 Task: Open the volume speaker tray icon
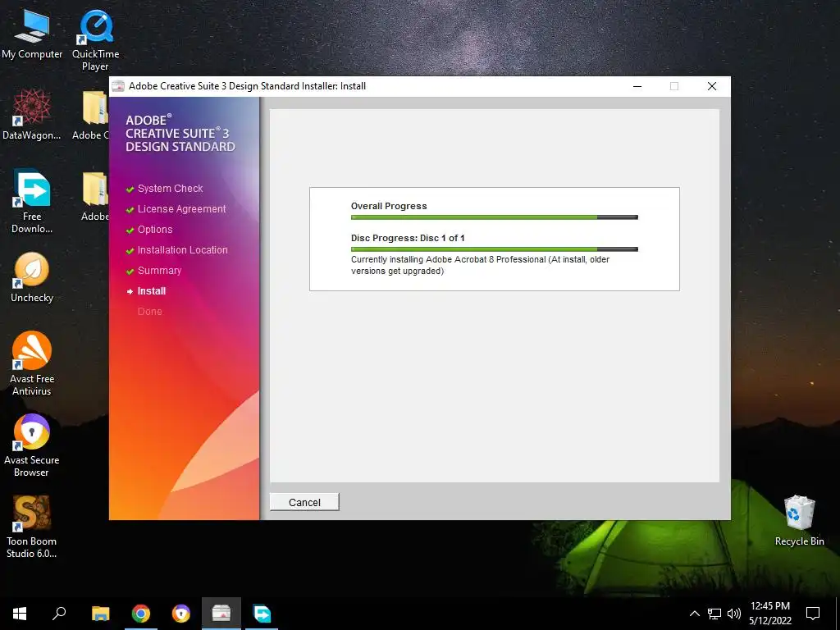734,614
